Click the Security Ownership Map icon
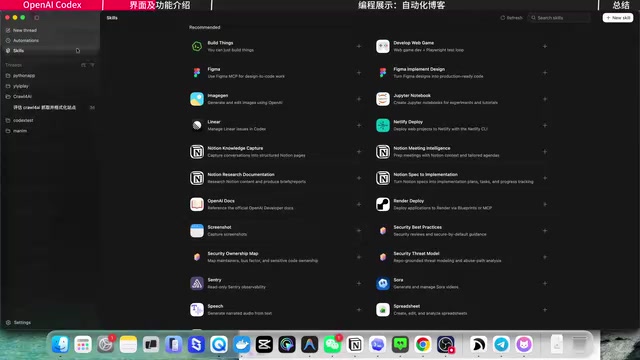 click(197, 257)
